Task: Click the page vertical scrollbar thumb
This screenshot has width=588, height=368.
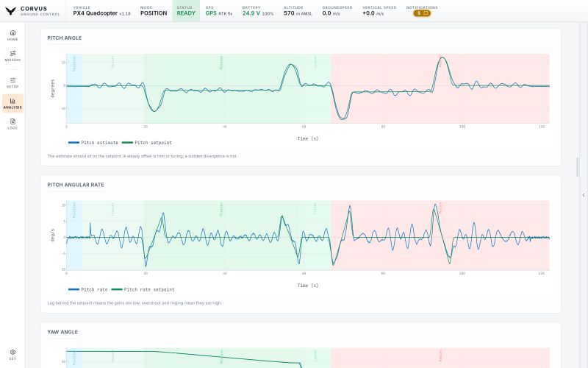Action: 577,167
